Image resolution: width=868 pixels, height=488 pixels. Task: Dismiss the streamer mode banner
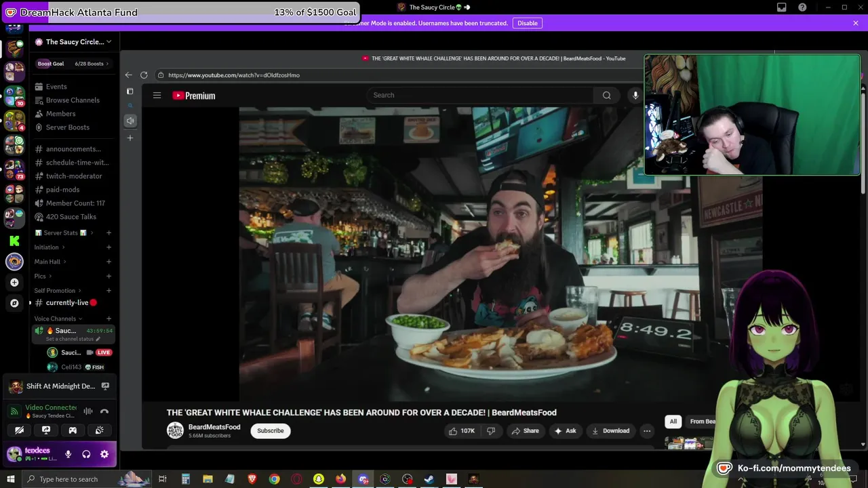click(856, 23)
